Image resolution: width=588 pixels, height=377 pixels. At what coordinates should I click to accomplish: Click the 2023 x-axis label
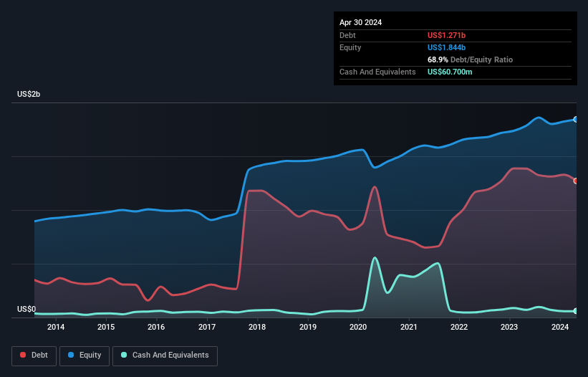(x=509, y=327)
